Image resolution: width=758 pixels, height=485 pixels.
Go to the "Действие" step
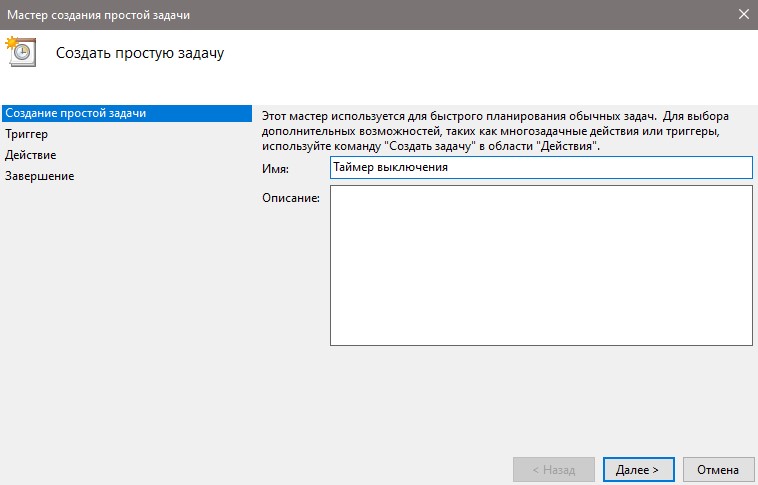[x=30, y=155]
